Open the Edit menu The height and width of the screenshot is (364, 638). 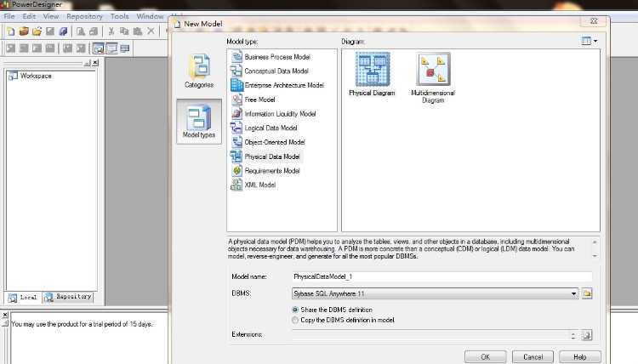(x=29, y=16)
